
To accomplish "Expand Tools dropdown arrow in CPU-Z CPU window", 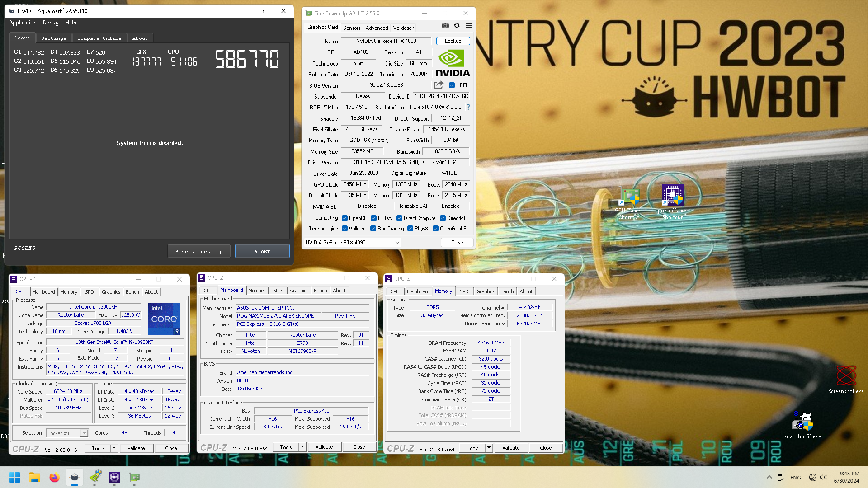I will pos(114,448).
